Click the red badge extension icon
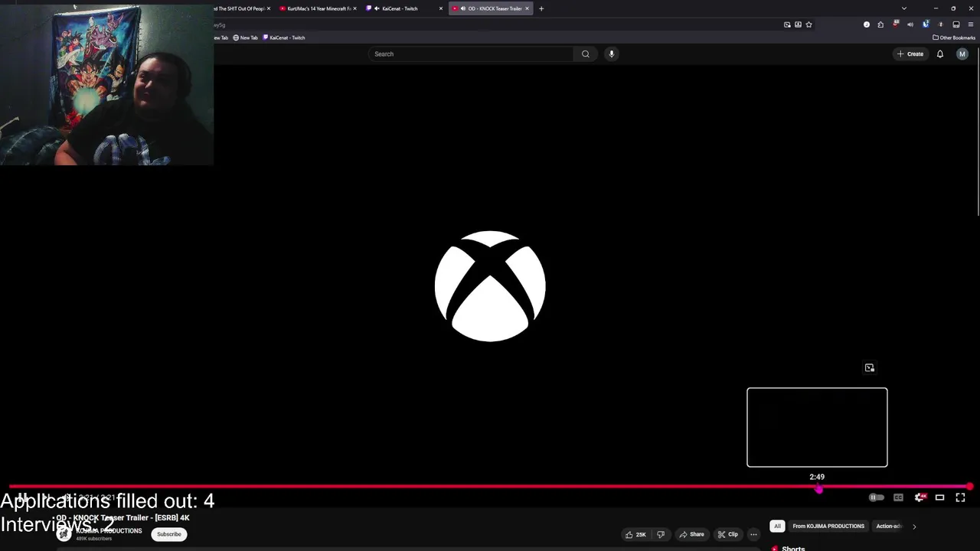 point(896,24)
